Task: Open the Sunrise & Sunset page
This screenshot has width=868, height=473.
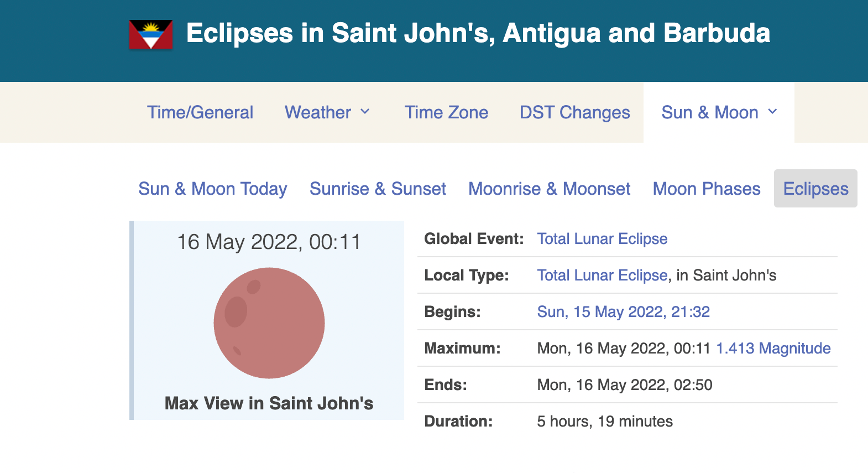Action: point(378,189)
